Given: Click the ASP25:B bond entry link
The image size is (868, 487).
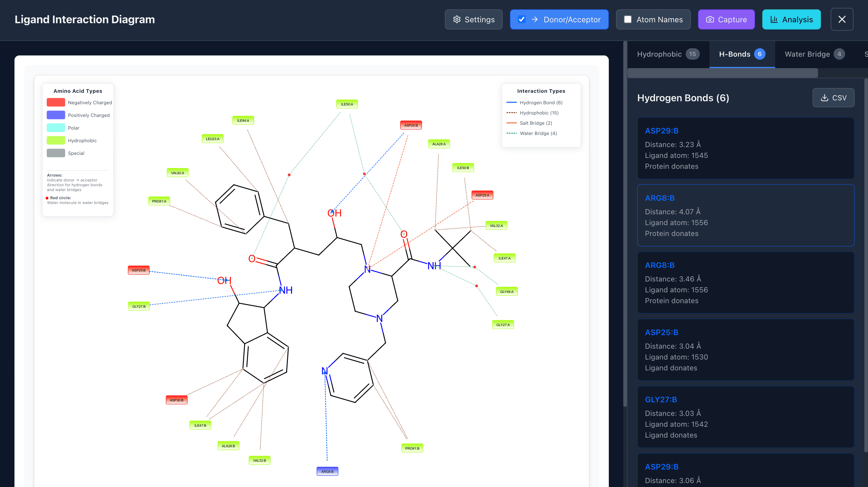Looking at the screenshot, I should tap(661, 332).
